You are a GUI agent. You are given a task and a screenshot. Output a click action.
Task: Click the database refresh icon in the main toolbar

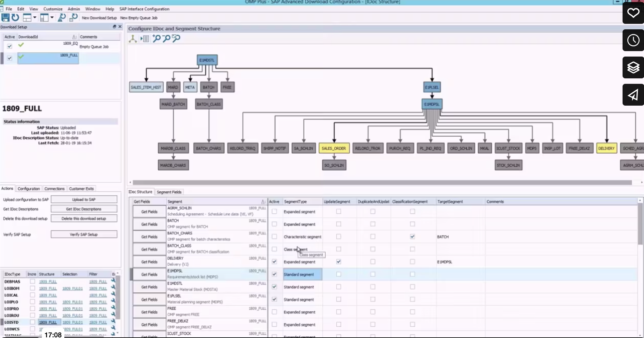[x=73, y=18]
